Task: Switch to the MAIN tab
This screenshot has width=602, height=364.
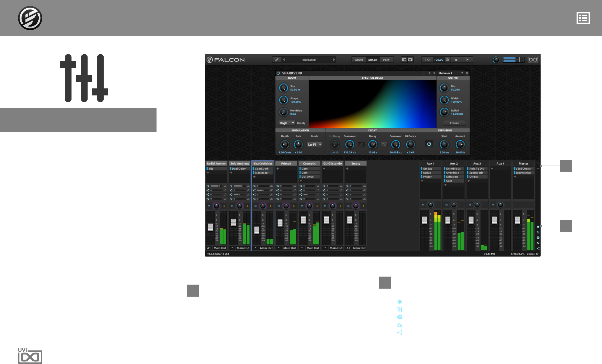Action: point(359,60)
